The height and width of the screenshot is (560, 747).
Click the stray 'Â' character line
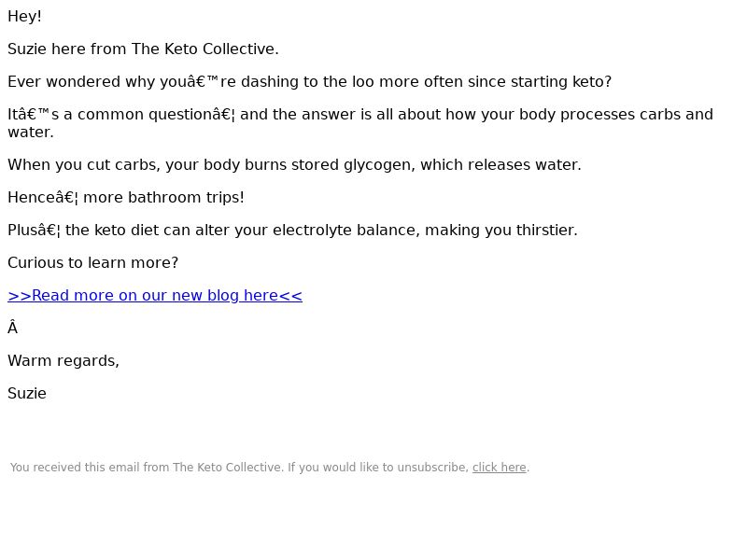13,329
